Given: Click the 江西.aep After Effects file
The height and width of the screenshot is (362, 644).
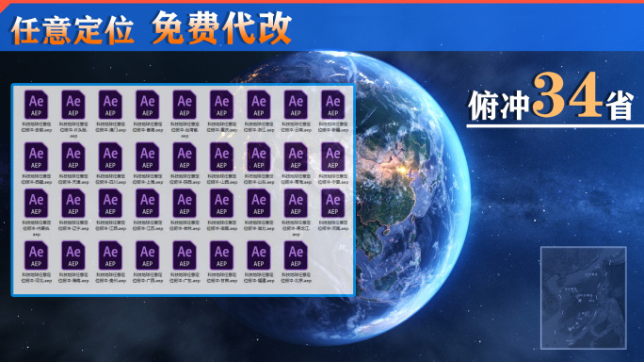Looking at the screenshot, I should point(110,204).
